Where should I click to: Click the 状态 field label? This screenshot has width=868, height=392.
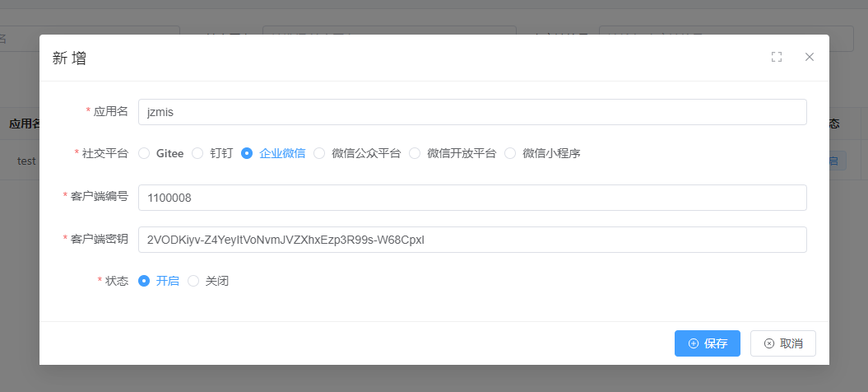click(117, 281)
